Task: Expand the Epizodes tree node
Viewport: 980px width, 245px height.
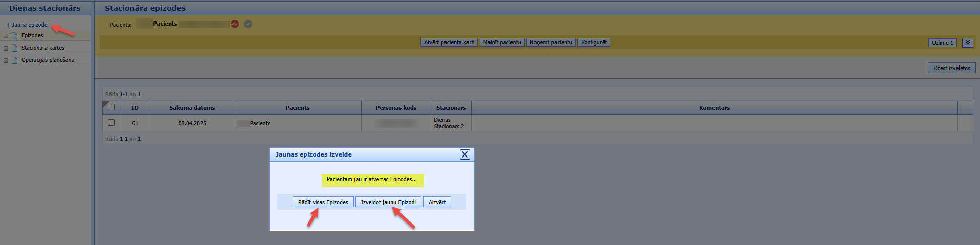Action: [6, 36]
